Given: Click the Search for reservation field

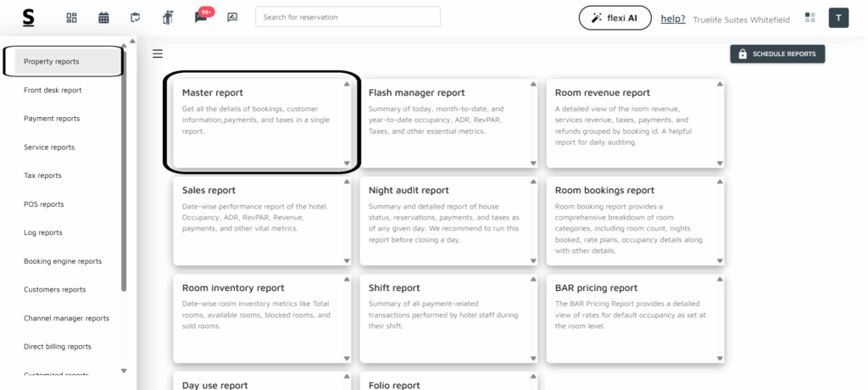Looking at the screenshot, I should point(348,17).
